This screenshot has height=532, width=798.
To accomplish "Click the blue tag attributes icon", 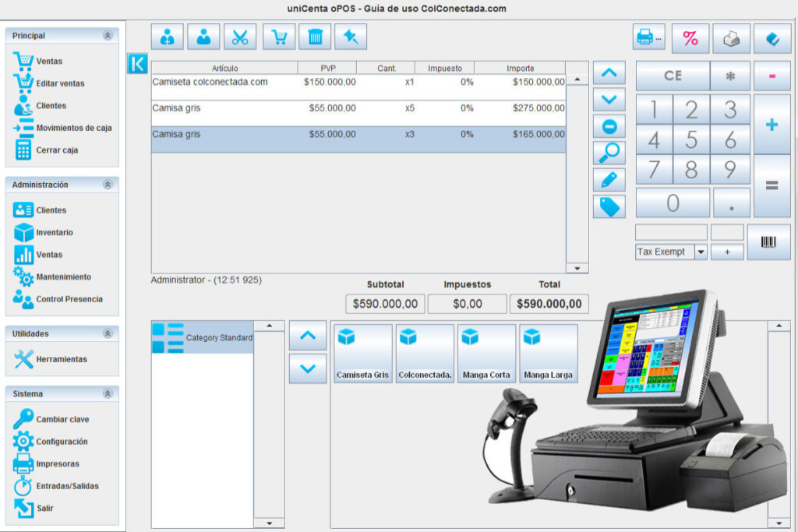I will pyautogui.click(x=609, y=206).
